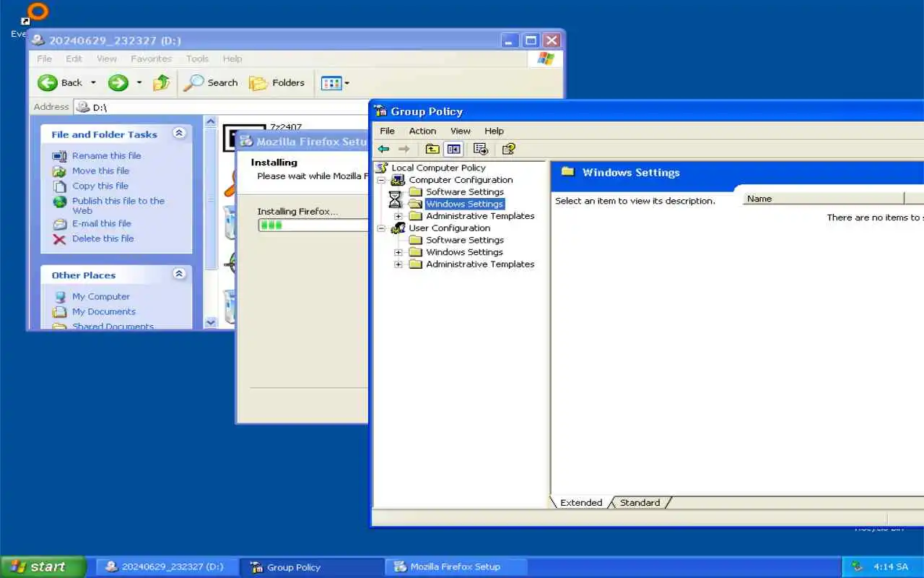Switch to Group Policy taskbar button
The width and height of the screenshot is (924, 578).
(x=310, y=566)
